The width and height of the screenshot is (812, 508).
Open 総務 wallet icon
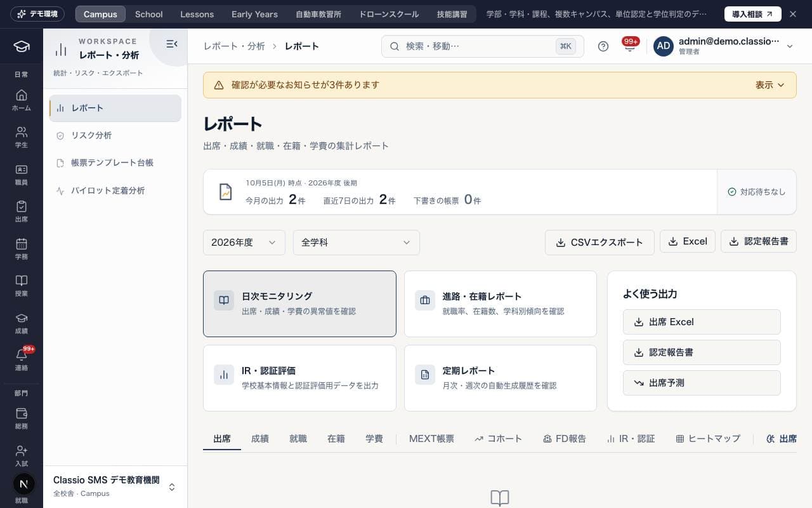click(21, 418)
